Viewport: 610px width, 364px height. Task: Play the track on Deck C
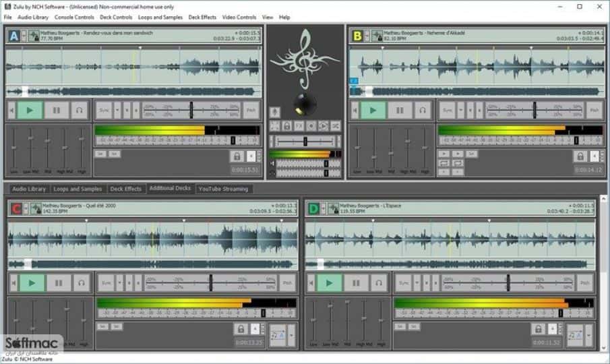pyautogui.click(x=32, y=283)
